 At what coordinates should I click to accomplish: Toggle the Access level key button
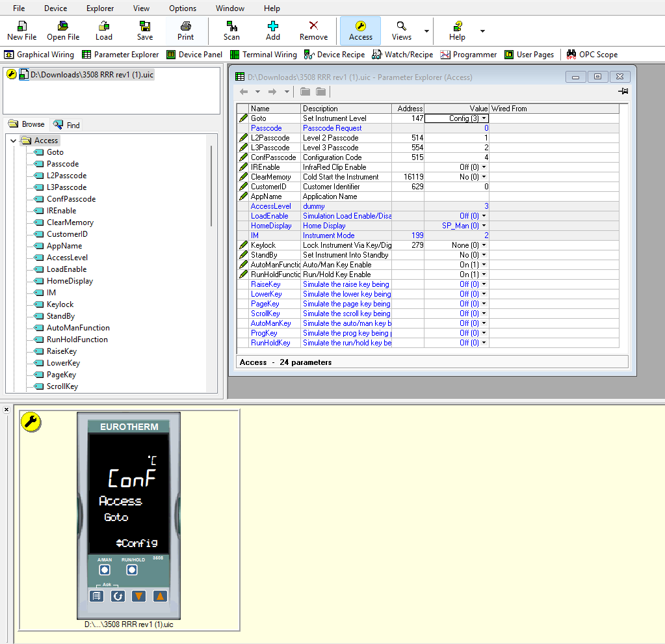tap(360, 31)
